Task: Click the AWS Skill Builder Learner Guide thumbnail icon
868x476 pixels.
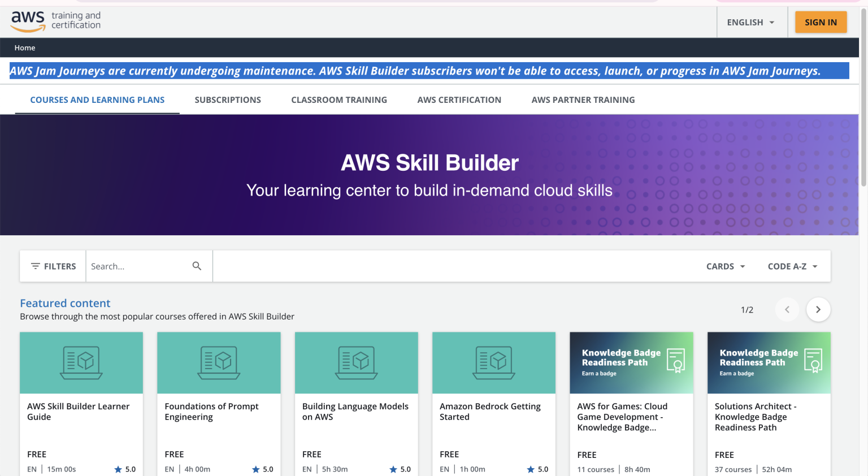Action: 81,362
